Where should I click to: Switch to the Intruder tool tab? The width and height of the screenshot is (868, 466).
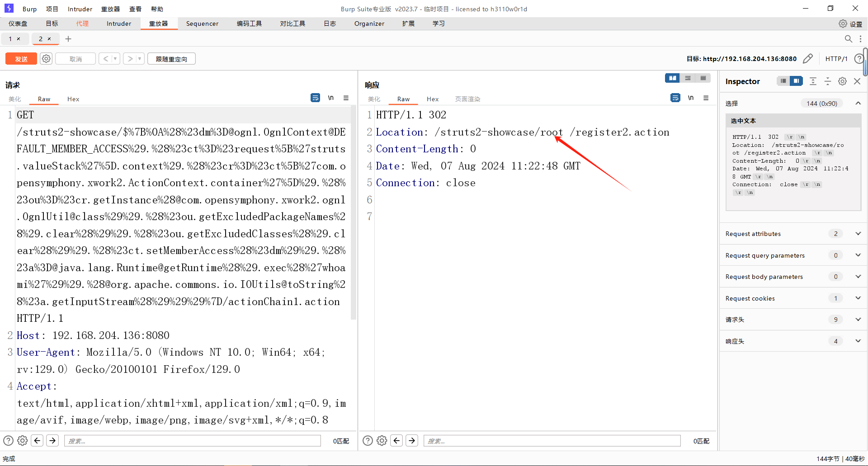(119, 24)
